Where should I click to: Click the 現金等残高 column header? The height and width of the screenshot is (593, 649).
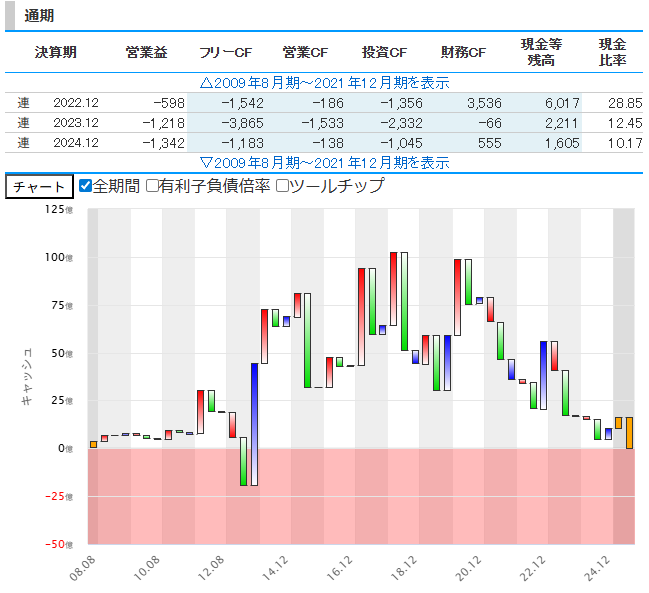541,53
